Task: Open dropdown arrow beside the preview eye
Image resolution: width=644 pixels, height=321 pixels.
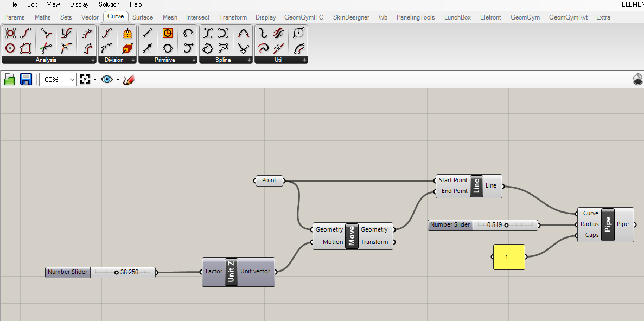Action: coord(118,80)
